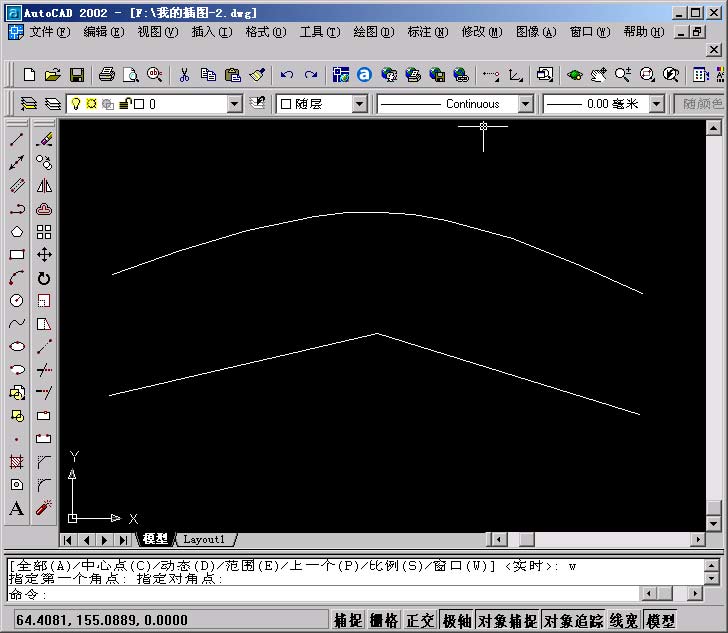Image resolution: width=728 pixels, height=633 pixels.
Task: Click the Redo arrow icon
Action: click(x=311, y=74)
